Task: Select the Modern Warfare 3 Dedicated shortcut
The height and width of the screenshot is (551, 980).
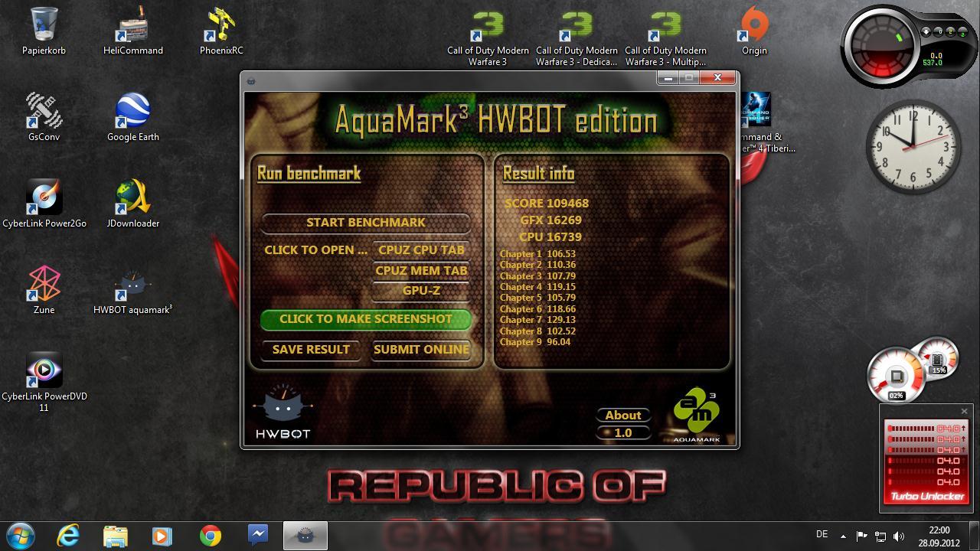Action: [577, 37]
